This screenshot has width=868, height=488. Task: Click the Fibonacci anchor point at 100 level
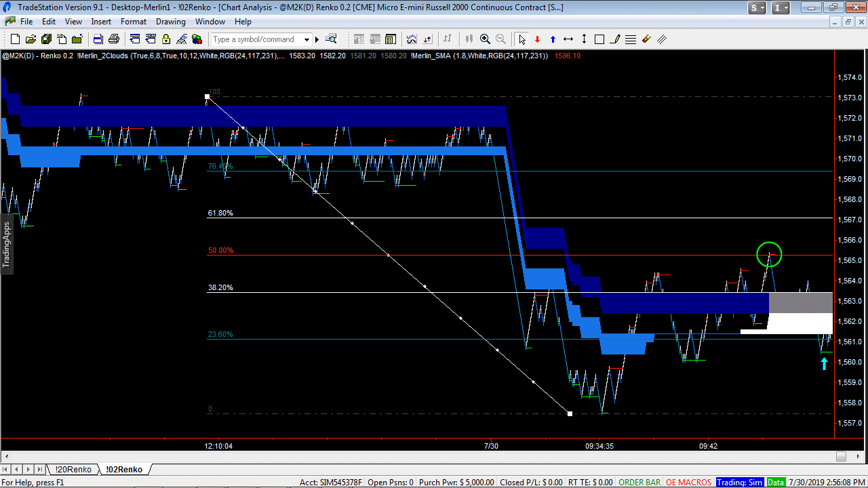[x=207, y=97]
